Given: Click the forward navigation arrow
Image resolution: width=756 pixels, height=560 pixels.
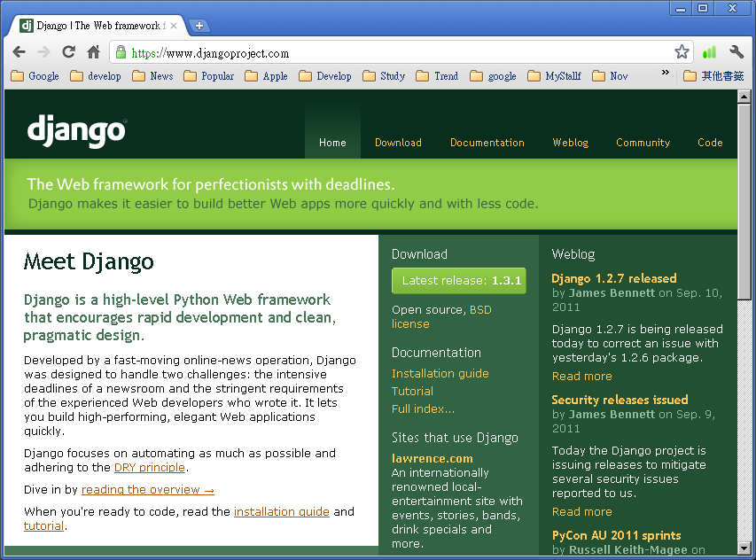Looking at the screenshot, I should click(44, 51).
